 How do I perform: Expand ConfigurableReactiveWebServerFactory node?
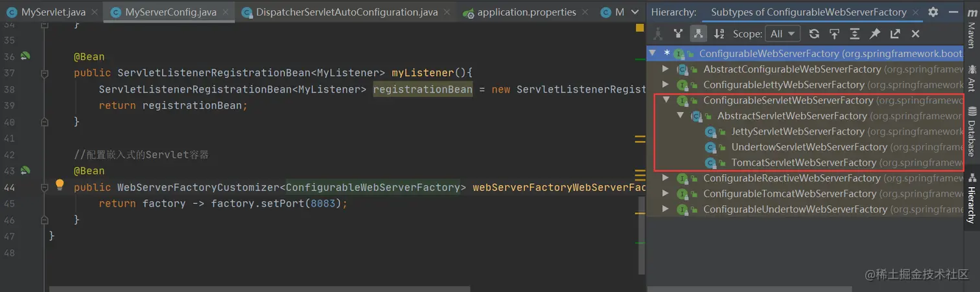(x=665, y=177)
